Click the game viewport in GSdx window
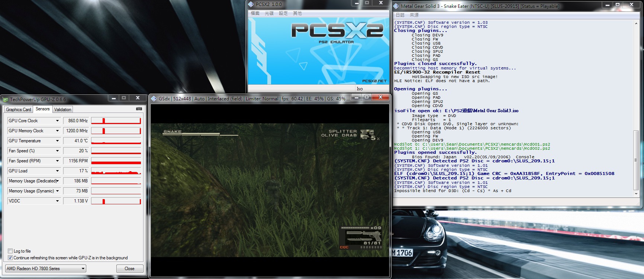Image resolution: width=644 pixels, height=279 pixels. [x=270, y=190]
